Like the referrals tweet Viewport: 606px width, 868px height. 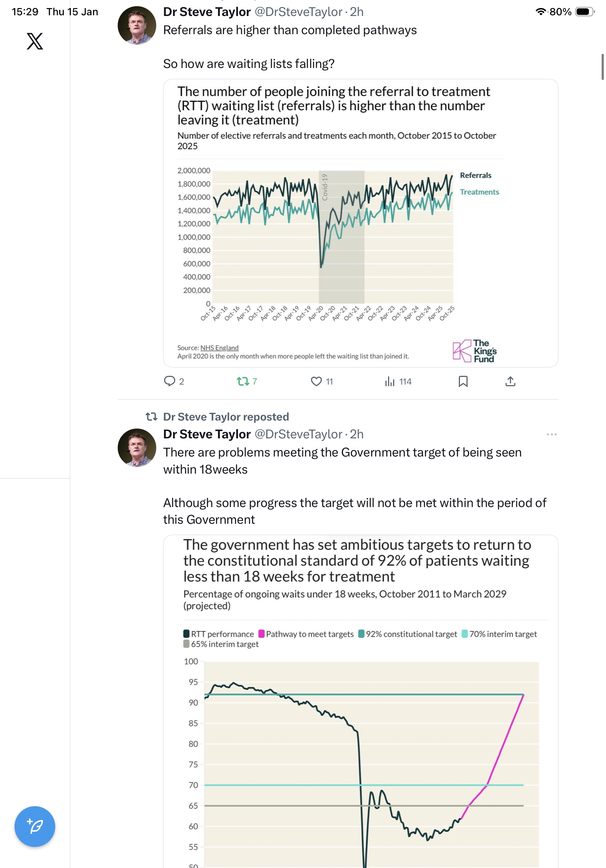[316, 381]
